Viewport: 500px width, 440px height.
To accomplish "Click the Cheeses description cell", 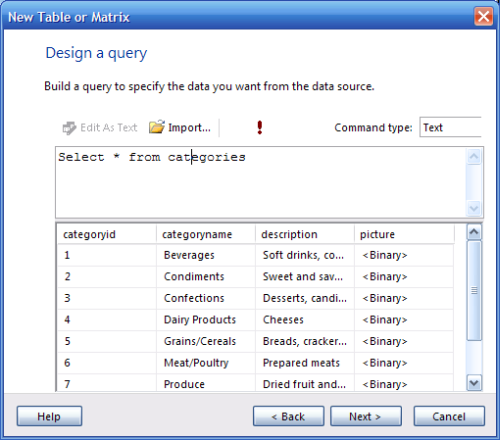I will pos(305,320).
